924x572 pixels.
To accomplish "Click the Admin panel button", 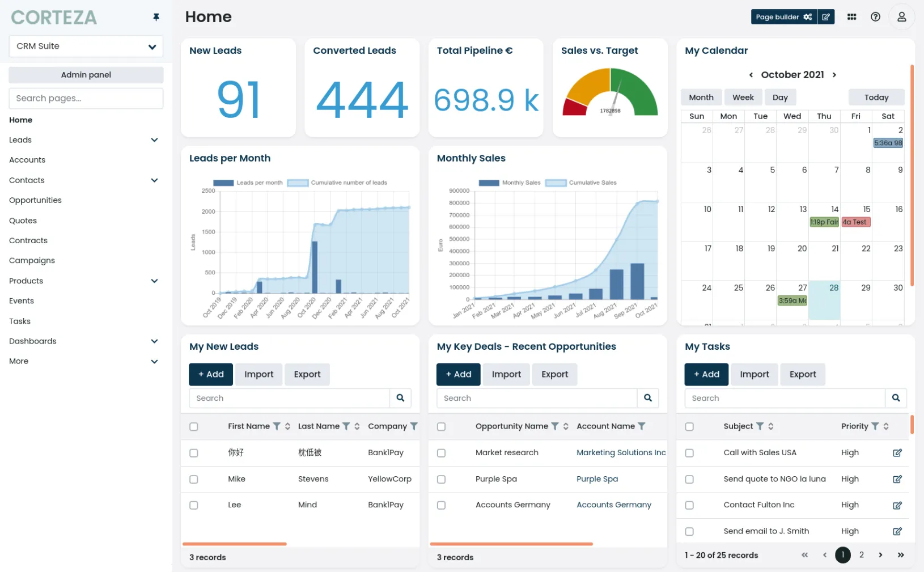I will 86,75.
